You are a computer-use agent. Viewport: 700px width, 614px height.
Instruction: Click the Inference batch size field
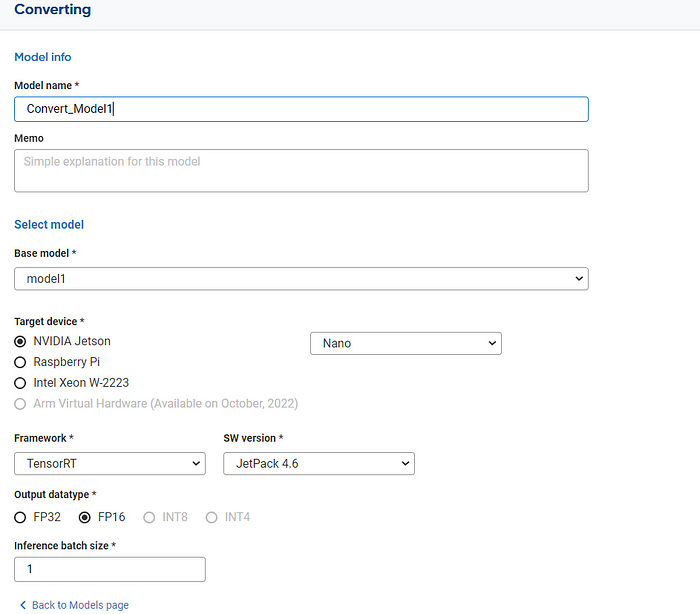pos(109,569)
